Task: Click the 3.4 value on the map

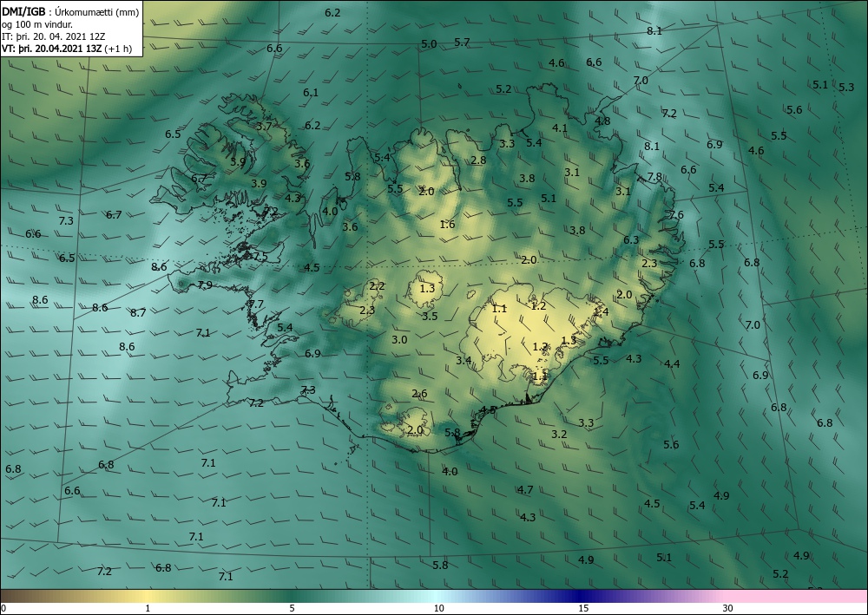Action: pyautogui.click(x=464, y=361)
